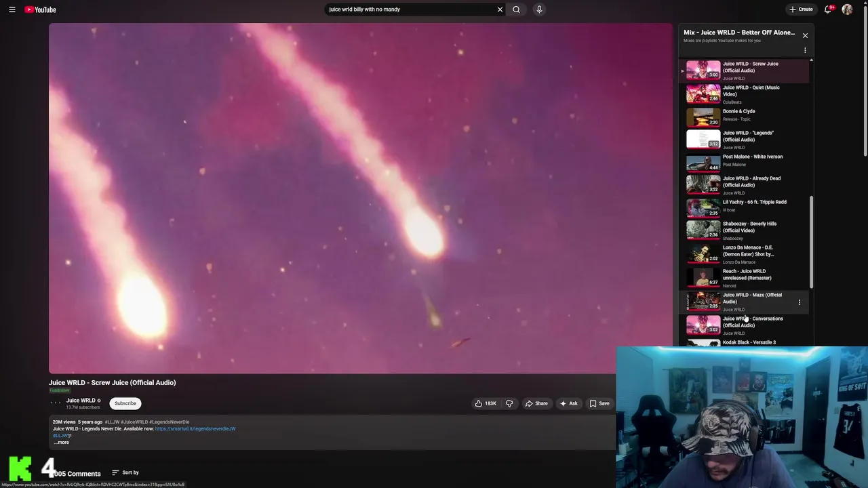Viewport: 868px width, 488px height.
Task: Select Juice WRLD - "Legends" (Official Audio) title
Action: (x=748, y=136)
